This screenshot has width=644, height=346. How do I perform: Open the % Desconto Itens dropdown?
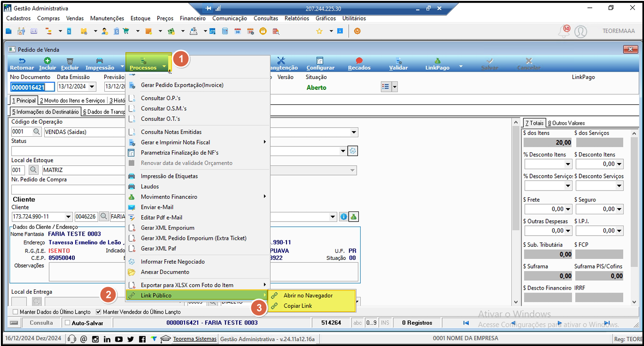click(x=568, y=164)
